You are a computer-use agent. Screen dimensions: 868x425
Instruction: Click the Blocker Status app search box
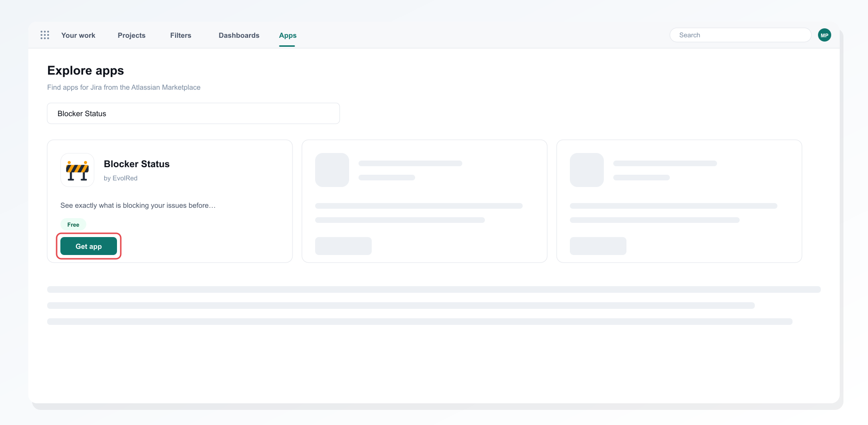pos(193,113)
